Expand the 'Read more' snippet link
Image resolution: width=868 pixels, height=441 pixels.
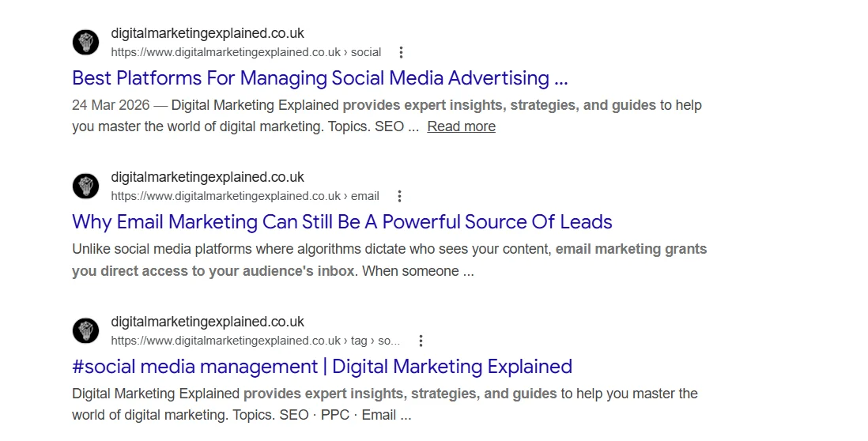461,126
